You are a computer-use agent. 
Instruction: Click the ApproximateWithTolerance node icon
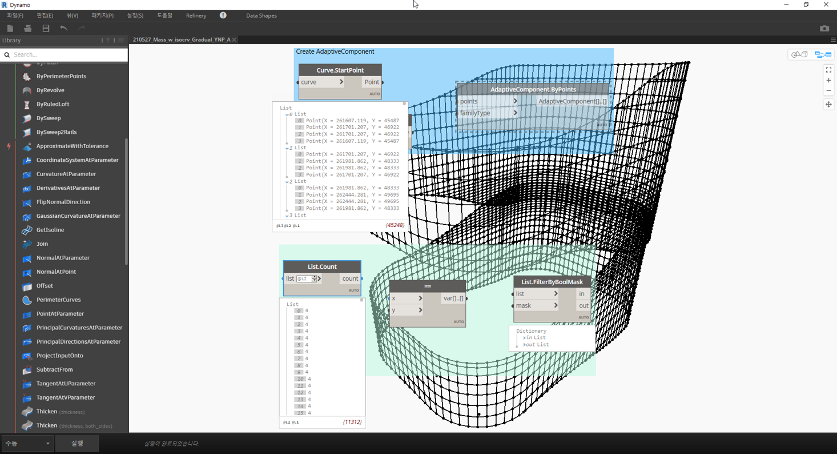point(27,146)
